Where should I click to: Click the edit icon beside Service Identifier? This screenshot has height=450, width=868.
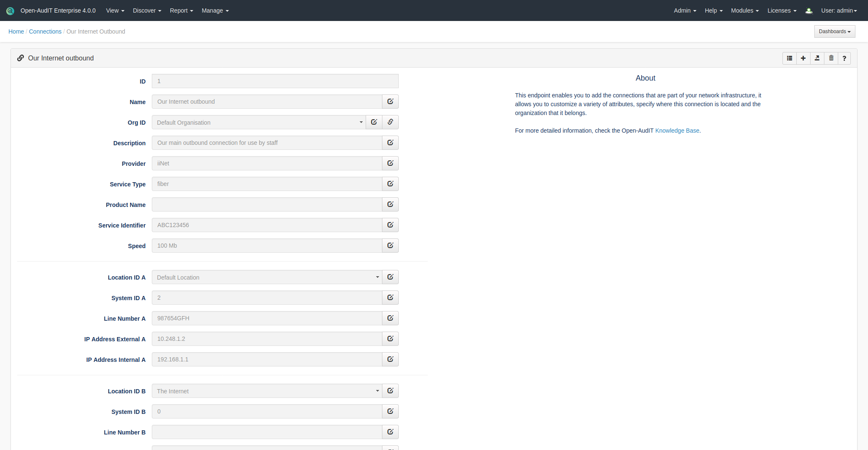pyautogui.click(x=390, y=225)
